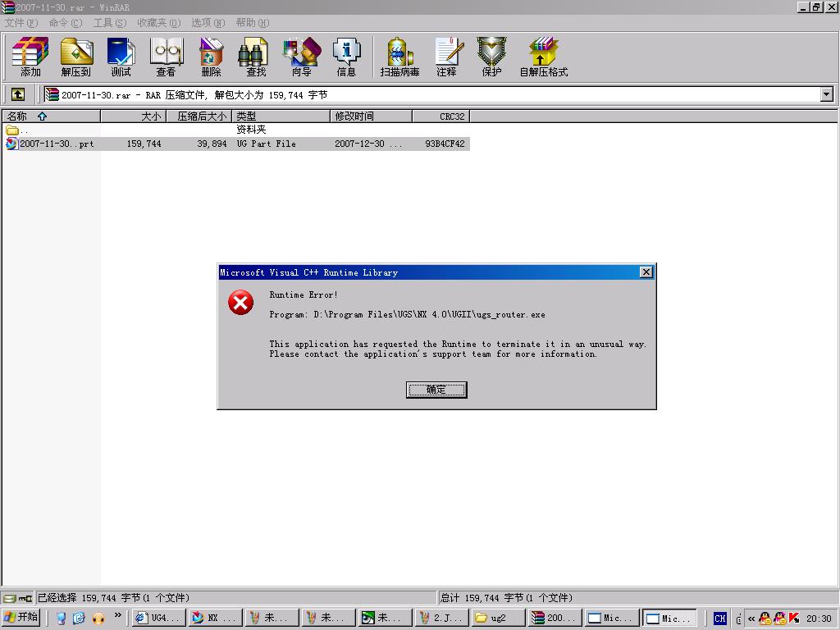Expand hidden tray icons chevron
This screenshot has height=630, width=840.
tap(751, 619)
